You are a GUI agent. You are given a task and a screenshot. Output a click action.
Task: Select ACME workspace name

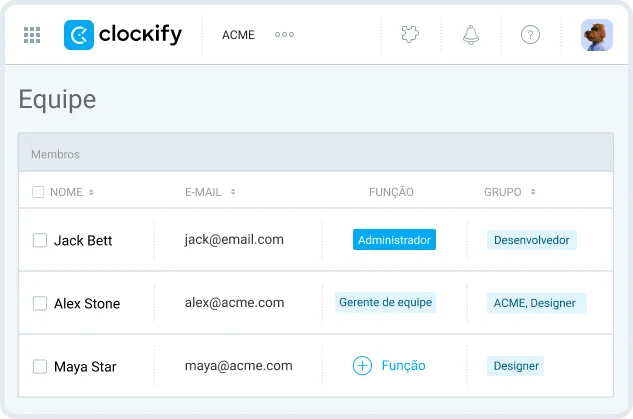(x=238, y=35)
